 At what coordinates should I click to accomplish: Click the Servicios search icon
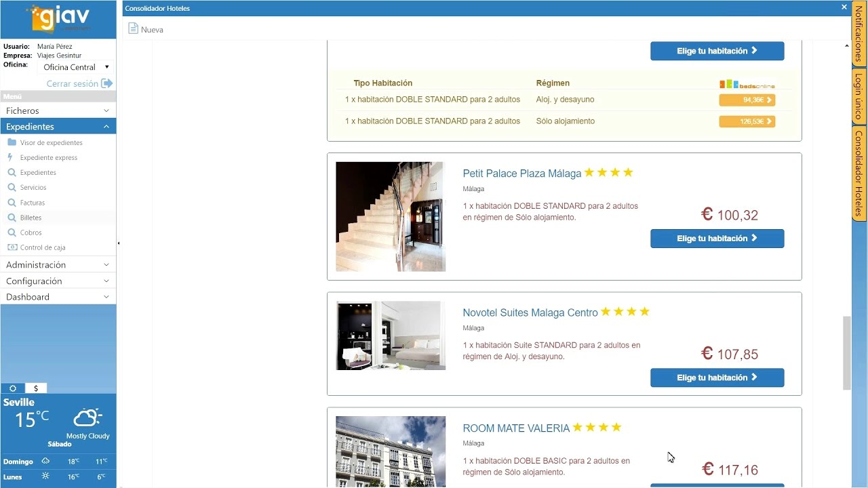[12, 187]
